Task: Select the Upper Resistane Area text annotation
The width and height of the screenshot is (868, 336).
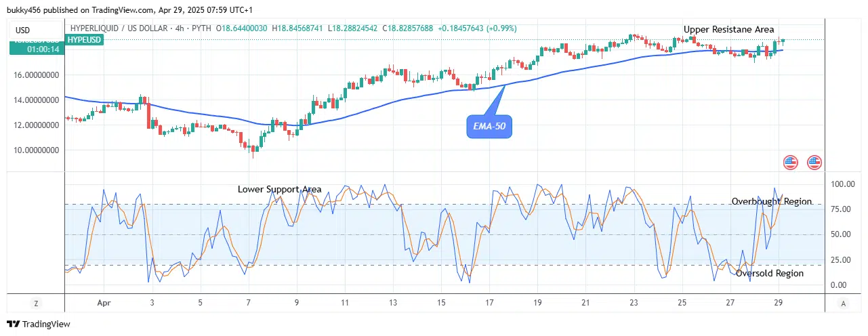Action: coord(728,29)
